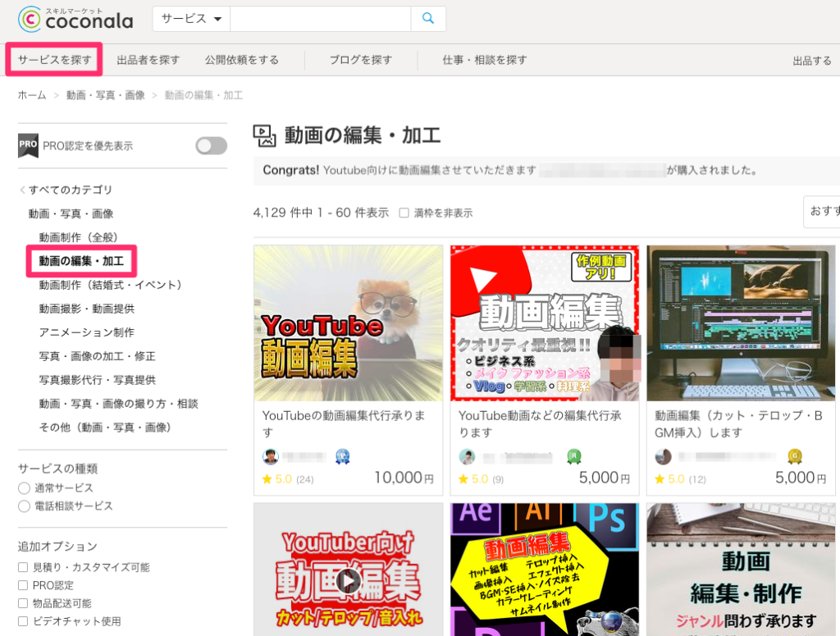Viewport: 840px width, 636px height.
Task: Select 動画制作（全般） category
Action: [x=78, y=237]
